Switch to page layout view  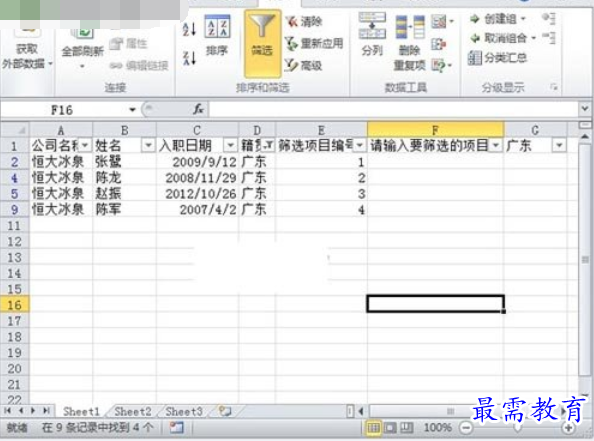click(390, 428)
